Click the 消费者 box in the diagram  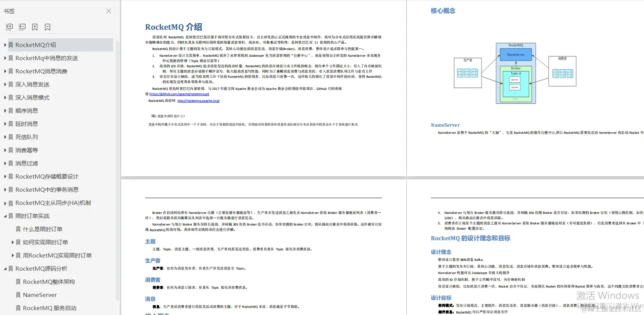pos(562,71)
